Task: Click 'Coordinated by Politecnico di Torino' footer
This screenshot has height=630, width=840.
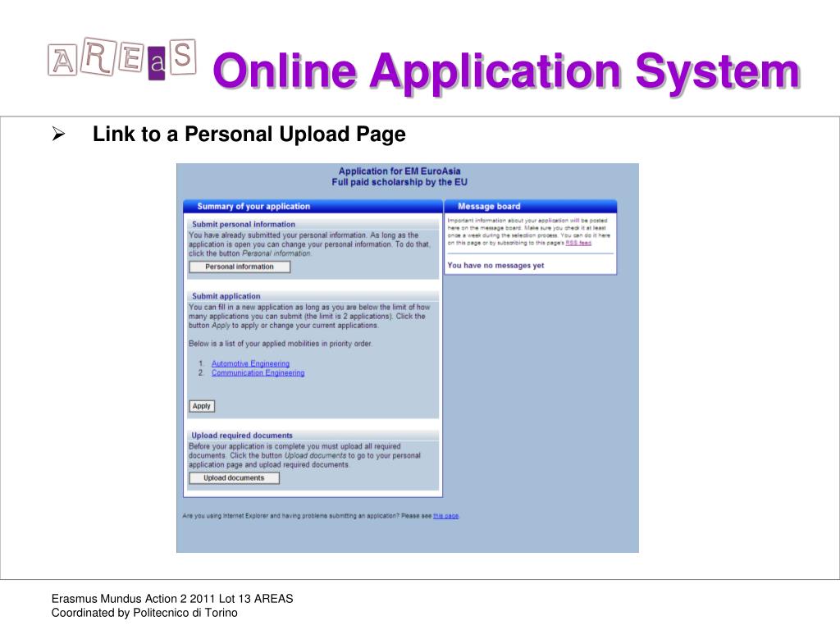Action: [144, 613]
